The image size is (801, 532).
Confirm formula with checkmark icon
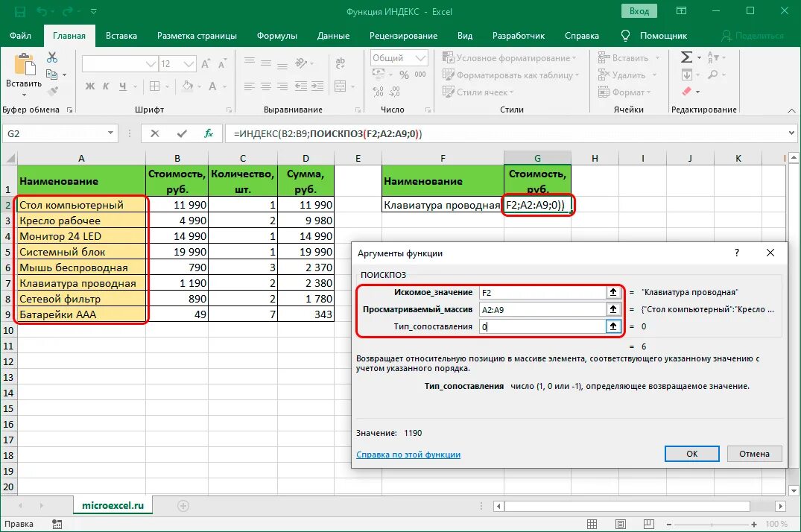(182, 133)
